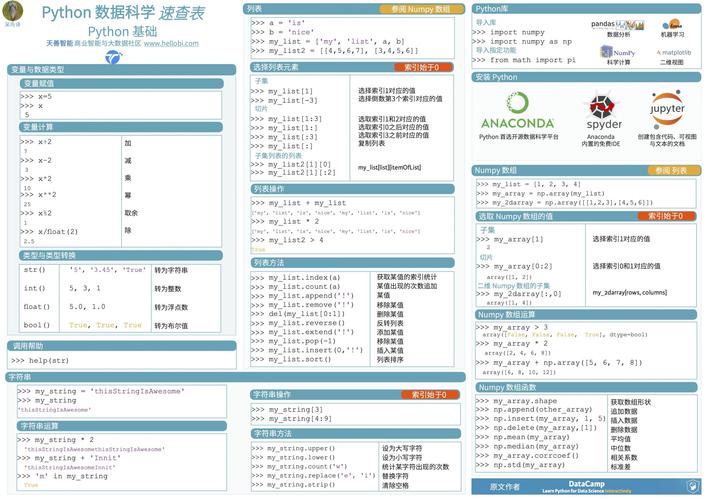Click the Jupyter logo
Viewport: 707px width, 500px height.
(x=667, y=109)
